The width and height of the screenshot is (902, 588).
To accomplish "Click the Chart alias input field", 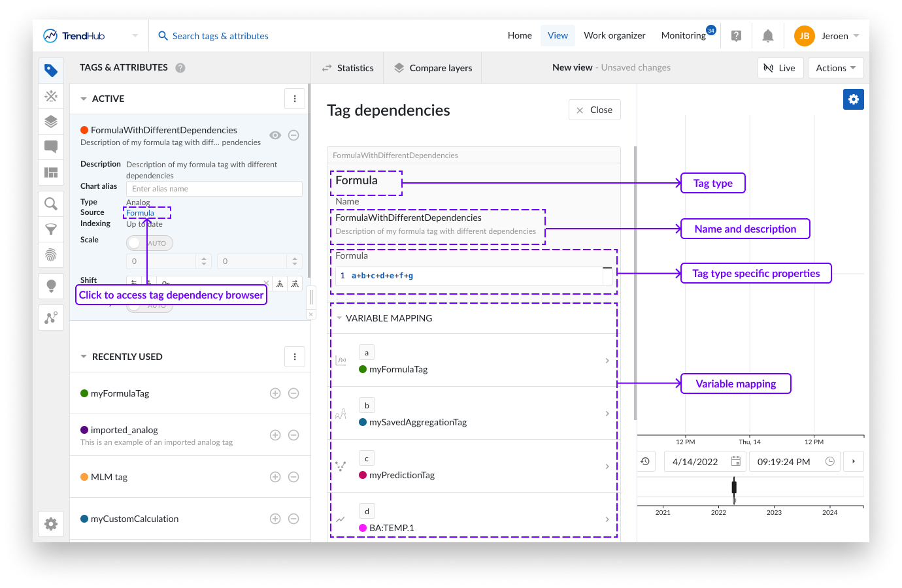I will coord(214,189).
